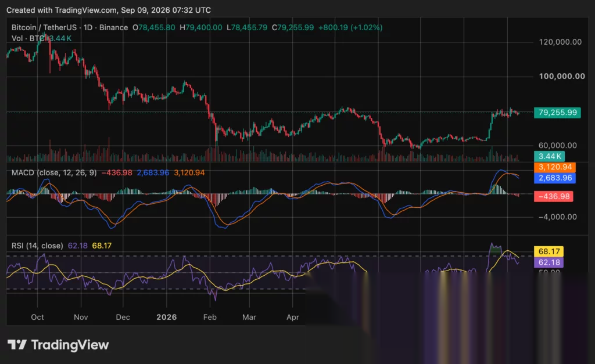Click the 60,000.00 price axis label
This screenshot has width=595, height=364.
tap(557, 146)
